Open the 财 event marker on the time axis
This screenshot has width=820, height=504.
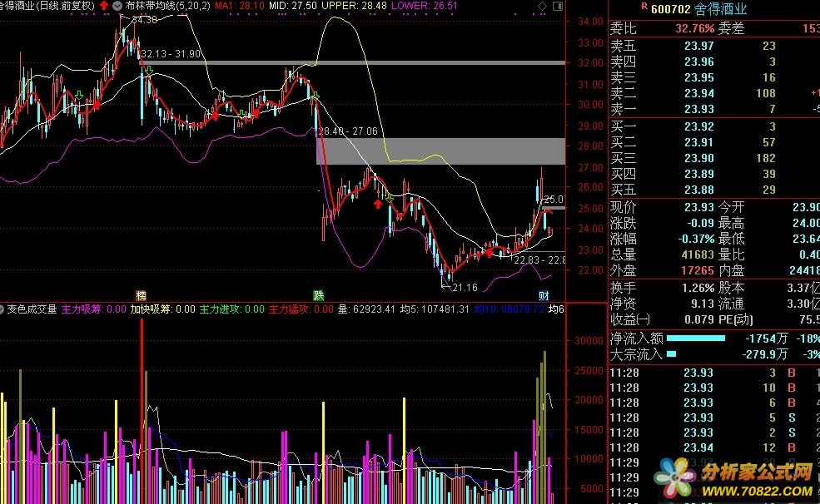pos(544,295)
